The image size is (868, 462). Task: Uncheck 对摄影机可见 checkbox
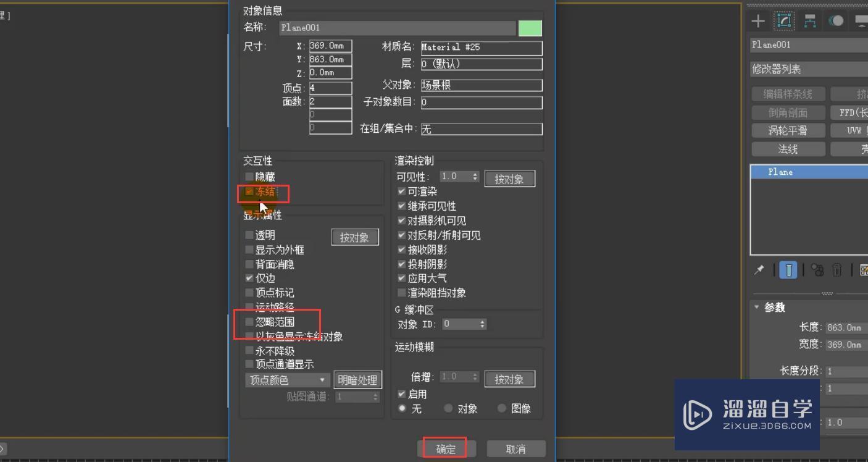[402, 220]
